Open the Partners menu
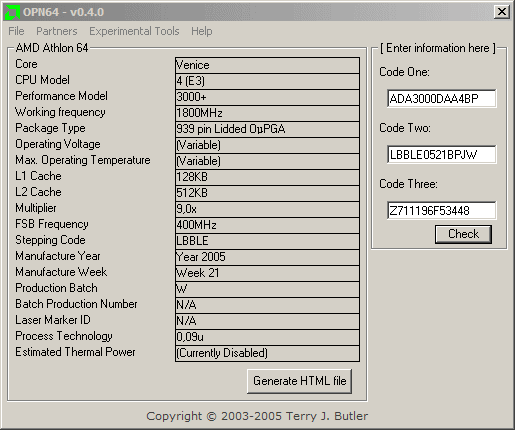515x430 pixels. (x=57, y=31)
